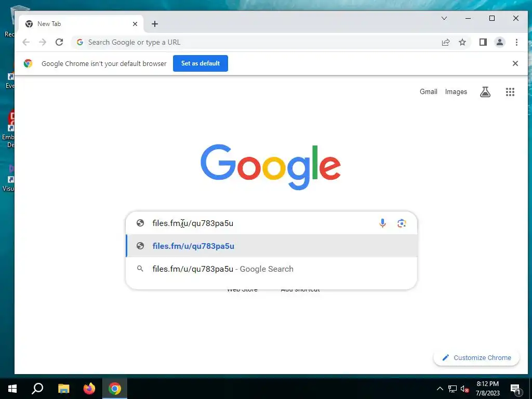Screen dimensions: 532x399
Task: Search by image with the Lens icon
Action: [402, 223]
